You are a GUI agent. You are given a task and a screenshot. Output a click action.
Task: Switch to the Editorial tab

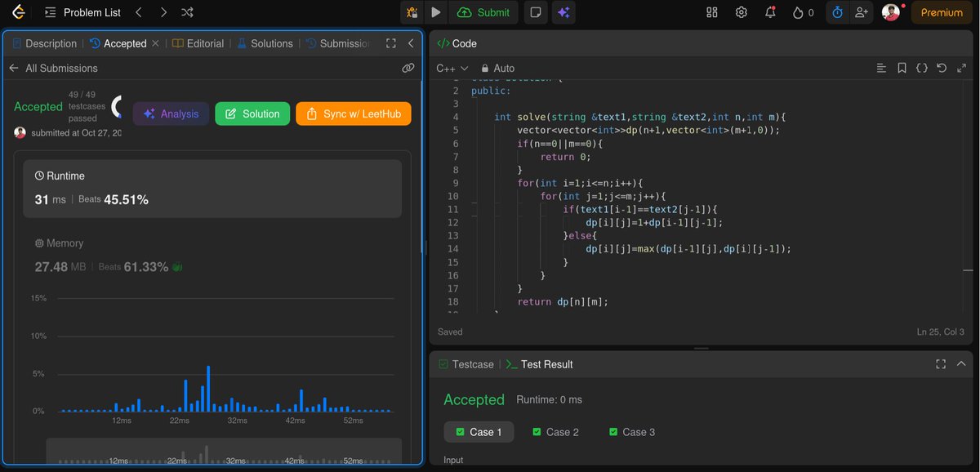(198, 43)
